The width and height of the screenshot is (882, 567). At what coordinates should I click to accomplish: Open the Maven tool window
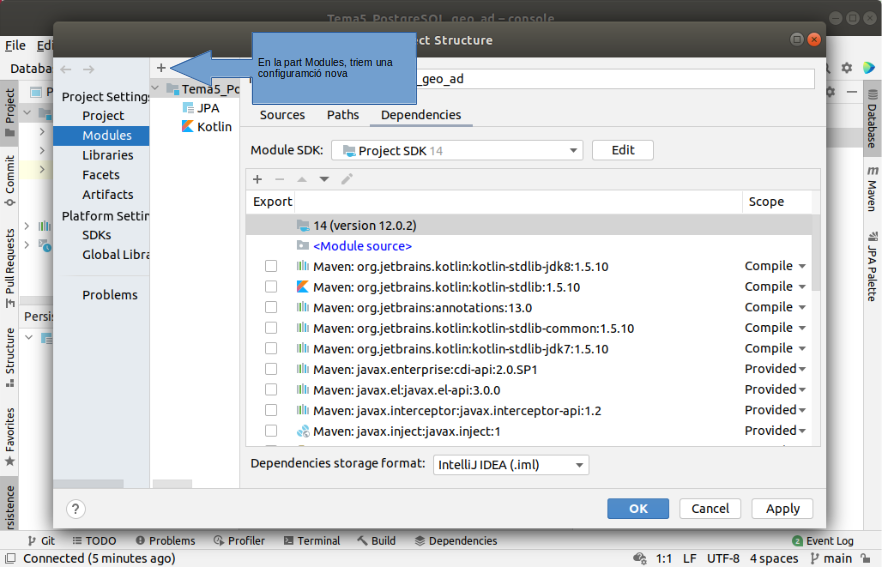tap(871, 188)
